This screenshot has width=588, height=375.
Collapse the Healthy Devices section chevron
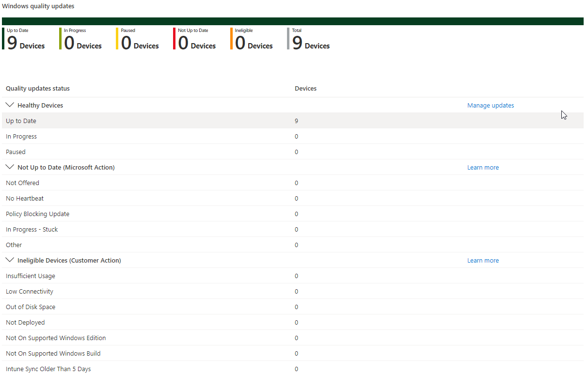(9, 105)
